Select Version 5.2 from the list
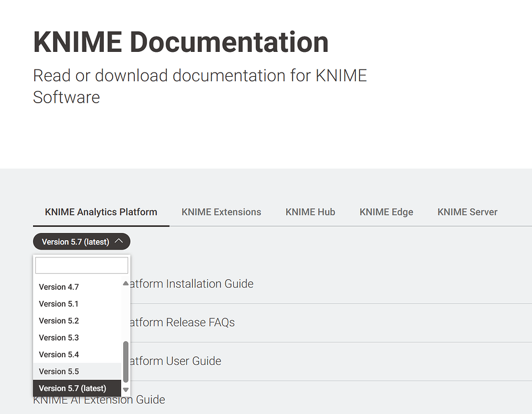Viewport: 532px width, 414px height. click(59, 321)
